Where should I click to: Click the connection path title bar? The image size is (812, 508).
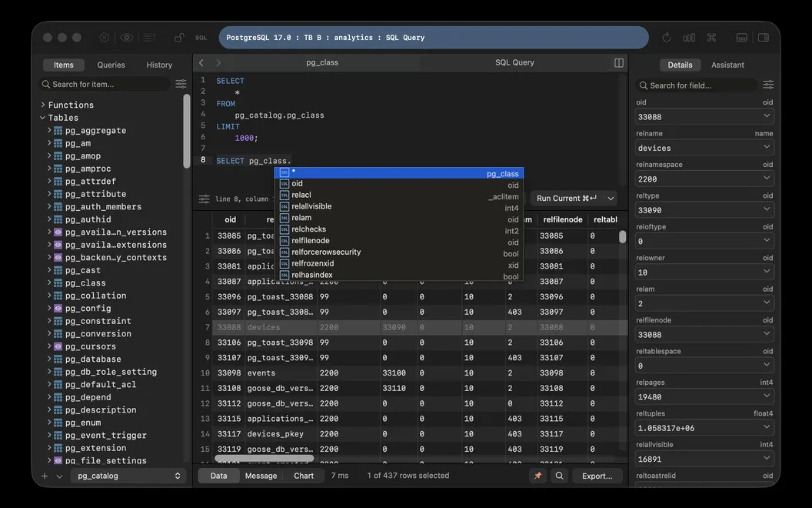tap(434, 37)
